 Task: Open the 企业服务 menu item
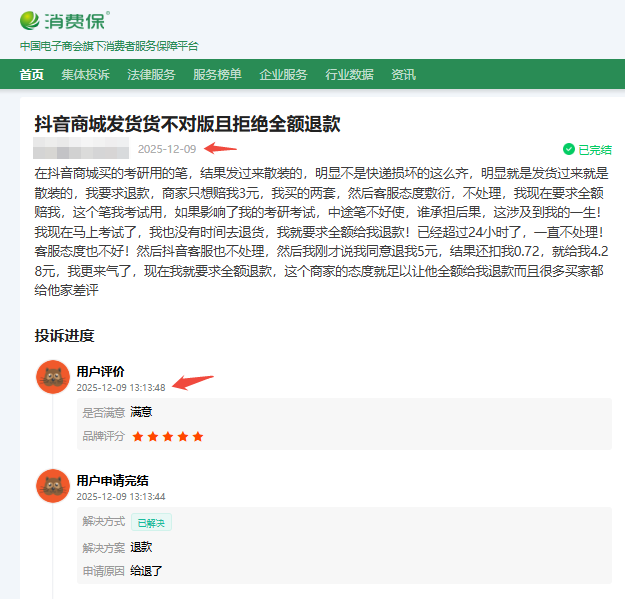coord(283,74)
